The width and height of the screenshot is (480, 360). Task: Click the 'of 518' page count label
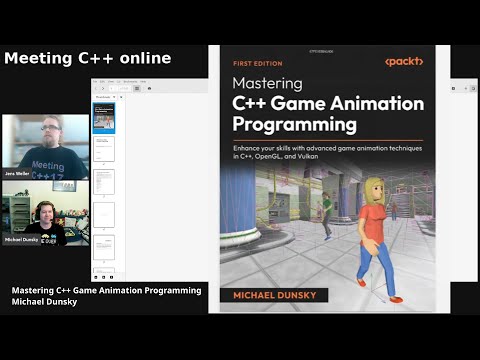click(x=124, y=88)
